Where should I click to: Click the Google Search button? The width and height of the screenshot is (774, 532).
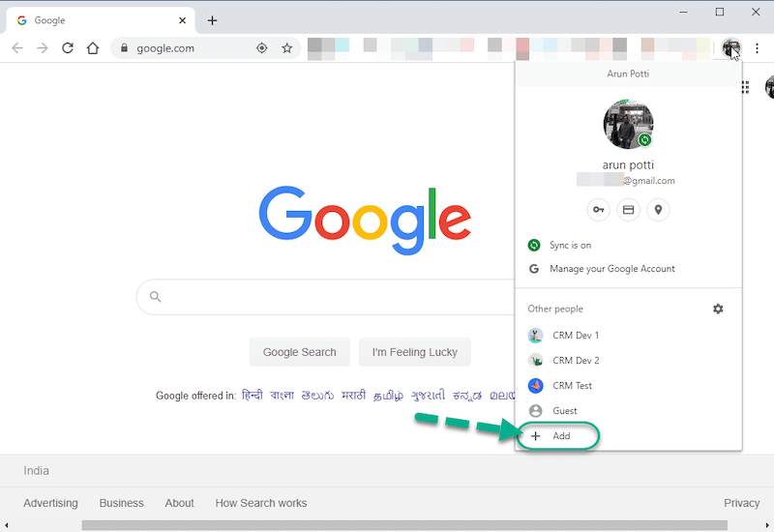pos(300,352)
